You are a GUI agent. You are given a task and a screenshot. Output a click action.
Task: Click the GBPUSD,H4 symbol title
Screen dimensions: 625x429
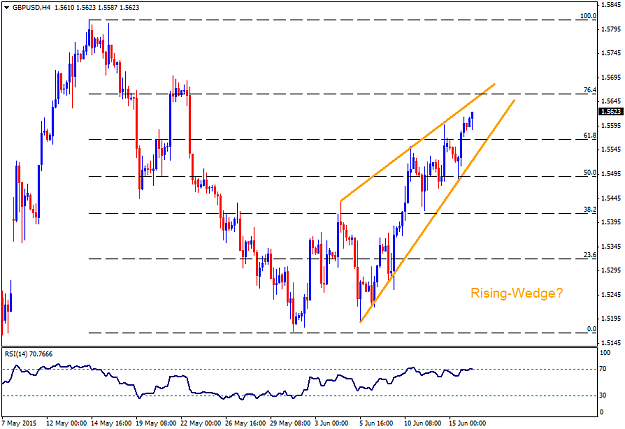point(31,8)
